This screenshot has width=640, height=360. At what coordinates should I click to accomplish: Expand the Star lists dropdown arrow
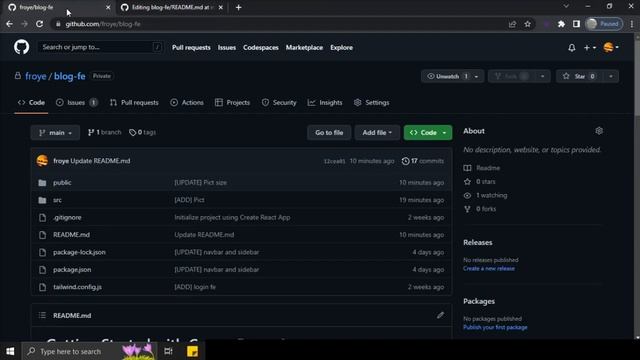611,76
